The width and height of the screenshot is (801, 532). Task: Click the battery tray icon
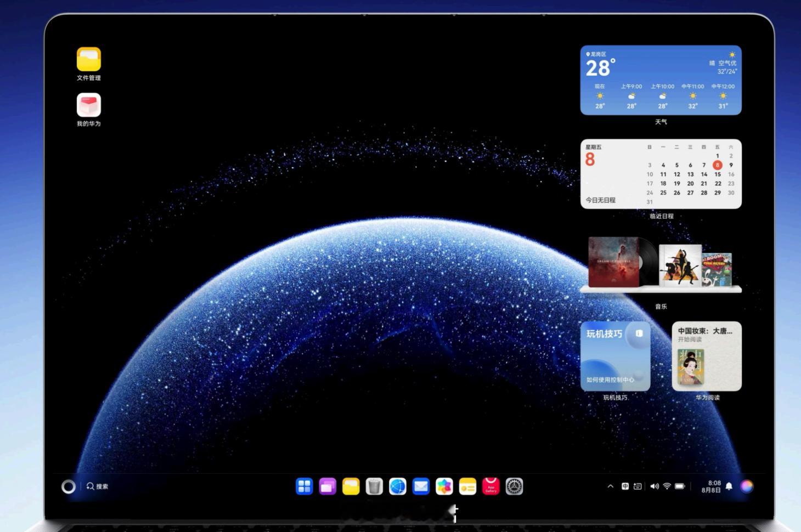(x=680, y=486)
